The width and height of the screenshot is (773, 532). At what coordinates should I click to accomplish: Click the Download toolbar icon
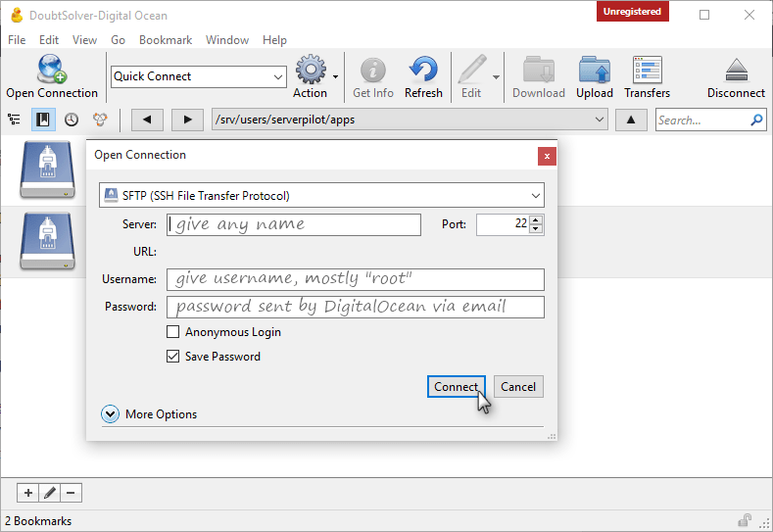tap(538, 69)
